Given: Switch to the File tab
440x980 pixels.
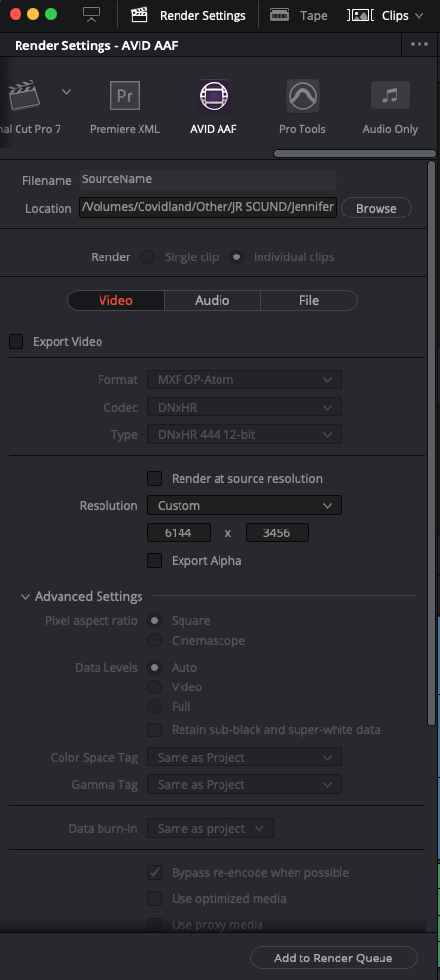Looking at the screenshot, I should (309, 300).
